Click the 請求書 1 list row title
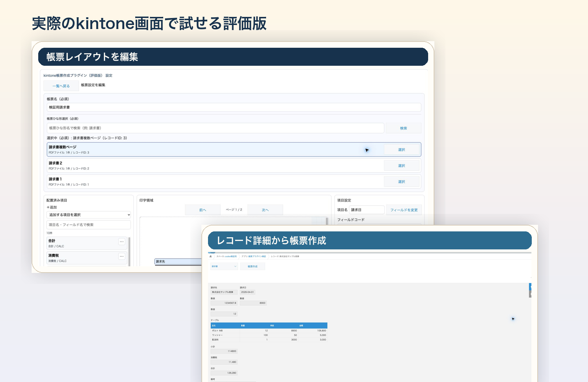This screenshot has height=382, width=588. point(55,179)
